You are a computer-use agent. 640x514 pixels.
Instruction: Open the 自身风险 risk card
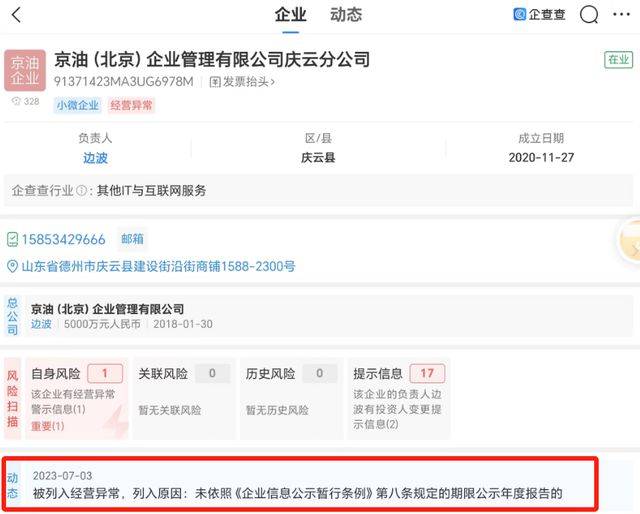tap(77, 397)
